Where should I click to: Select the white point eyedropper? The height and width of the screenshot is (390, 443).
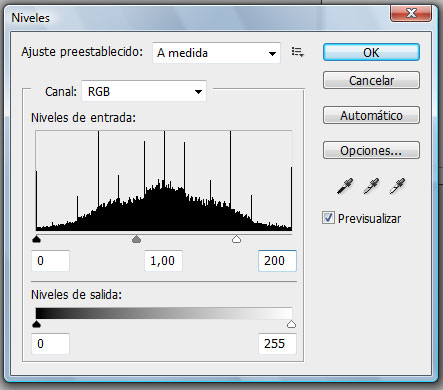[397, 186]
